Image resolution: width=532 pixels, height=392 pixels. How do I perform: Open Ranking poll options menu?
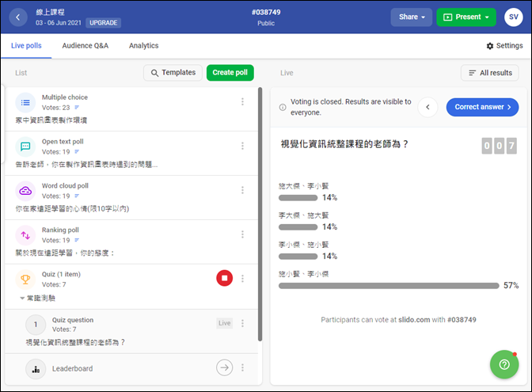click(x=242, y=234)
